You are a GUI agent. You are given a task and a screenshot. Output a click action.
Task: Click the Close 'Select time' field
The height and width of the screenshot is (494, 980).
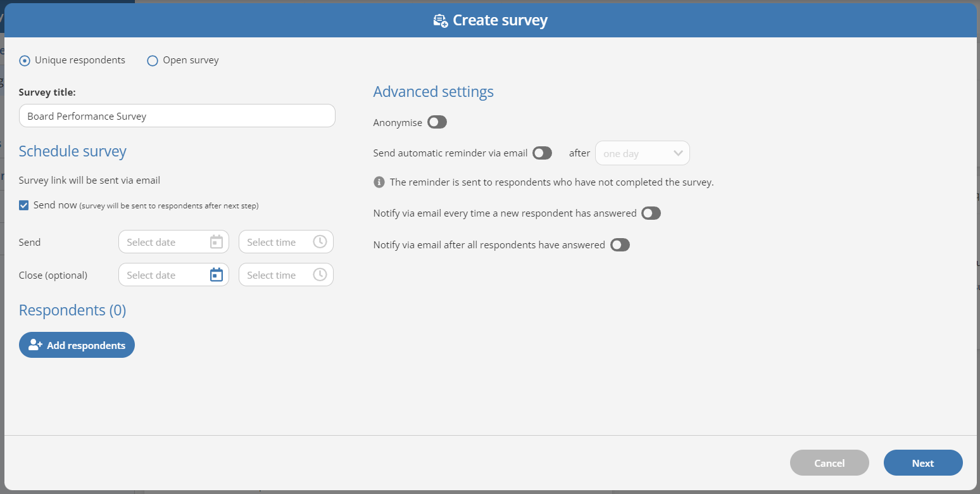click(x=277, y=275)
